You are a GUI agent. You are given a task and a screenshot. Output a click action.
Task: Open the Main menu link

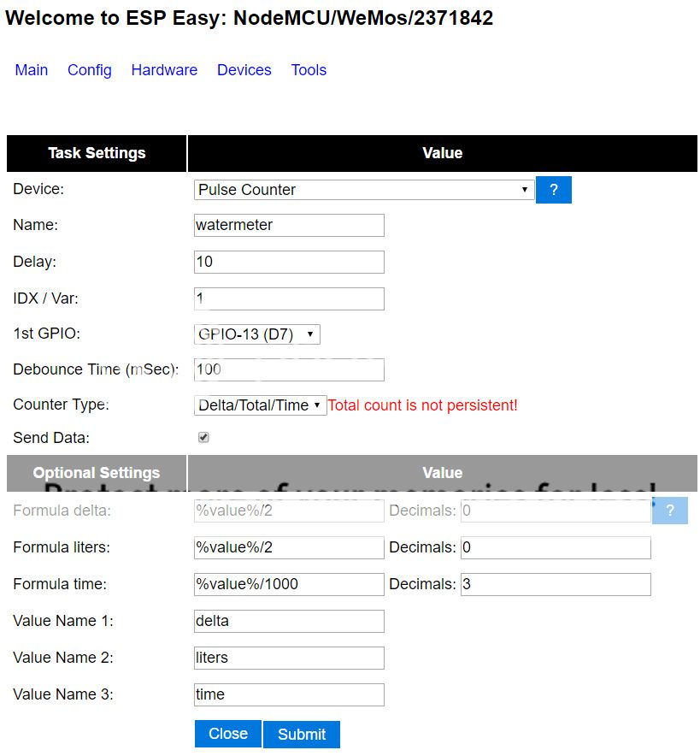32,70
